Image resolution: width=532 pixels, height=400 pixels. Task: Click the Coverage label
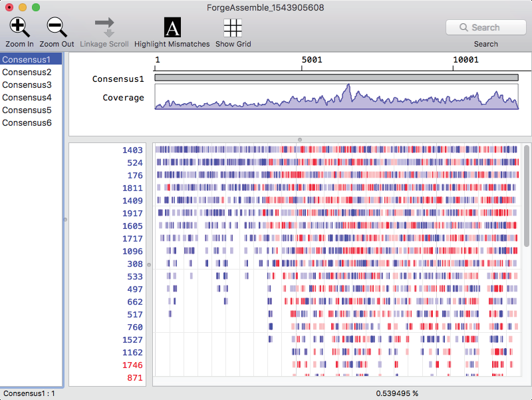123,98
